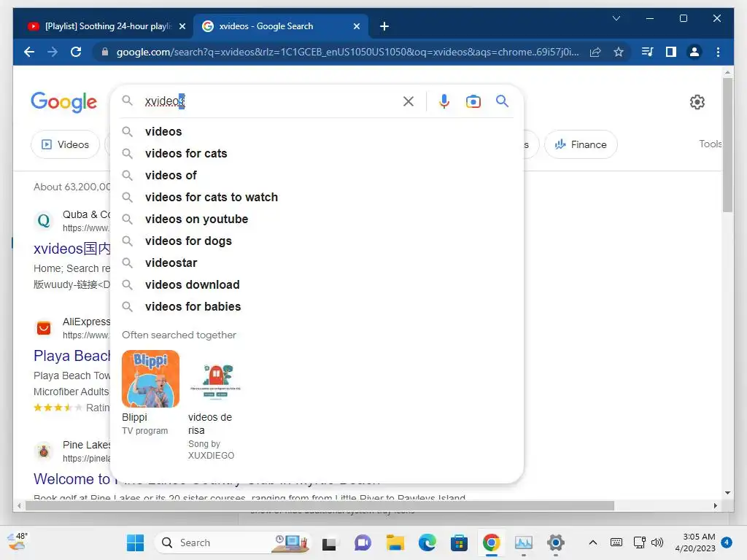Image resolution: width=747 pixels, height=560 pixels.
Task: Open search Tools options
Action: click(711, 144)
